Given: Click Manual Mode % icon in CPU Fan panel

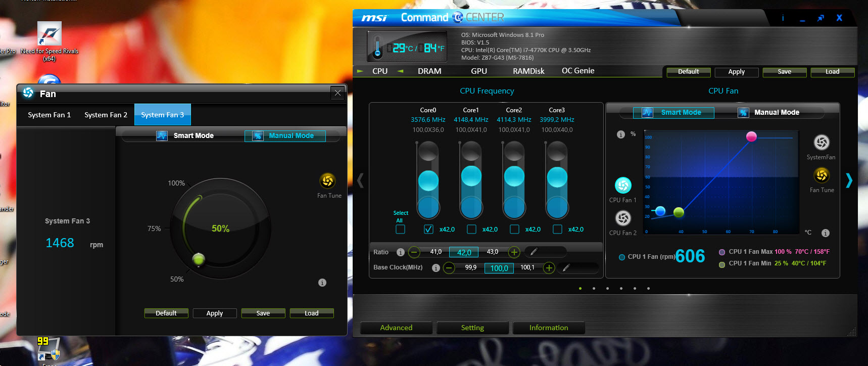Looking at the screenshot, I should [x=743, y=113].
